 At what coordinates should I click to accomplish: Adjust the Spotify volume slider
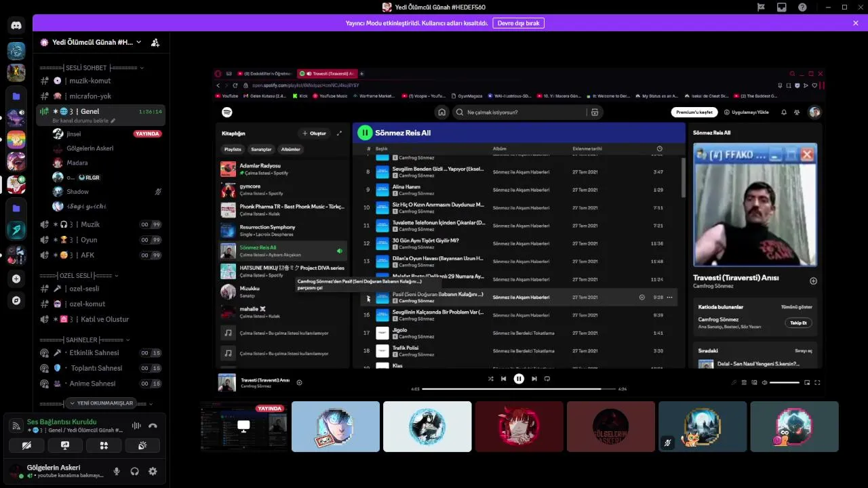pyautogui.click(x=785, y=383)
